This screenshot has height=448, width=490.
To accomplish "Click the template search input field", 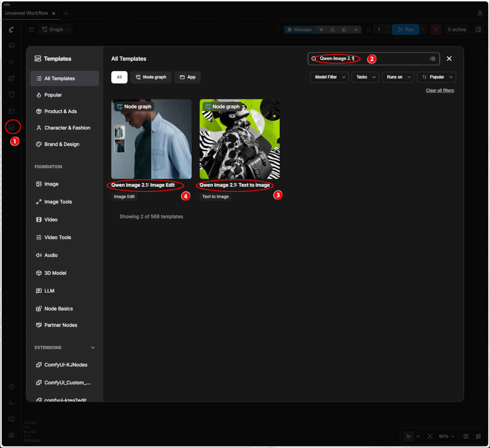I will pos(374,59).
